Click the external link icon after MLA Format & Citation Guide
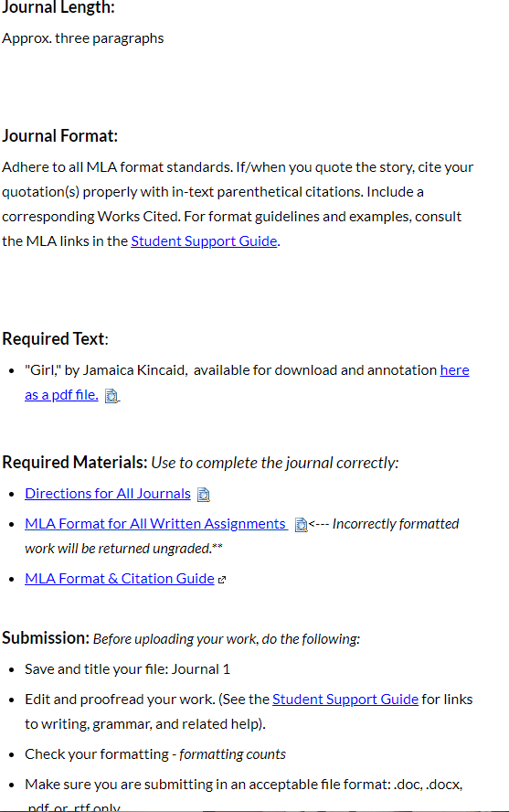This screenshot has height=812, width=509. pos(222,580)
